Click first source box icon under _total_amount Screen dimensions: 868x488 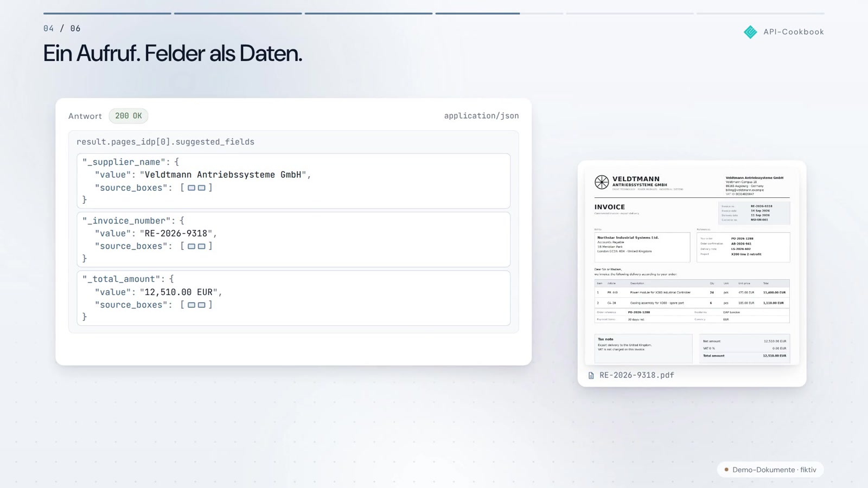coord(192,305)
